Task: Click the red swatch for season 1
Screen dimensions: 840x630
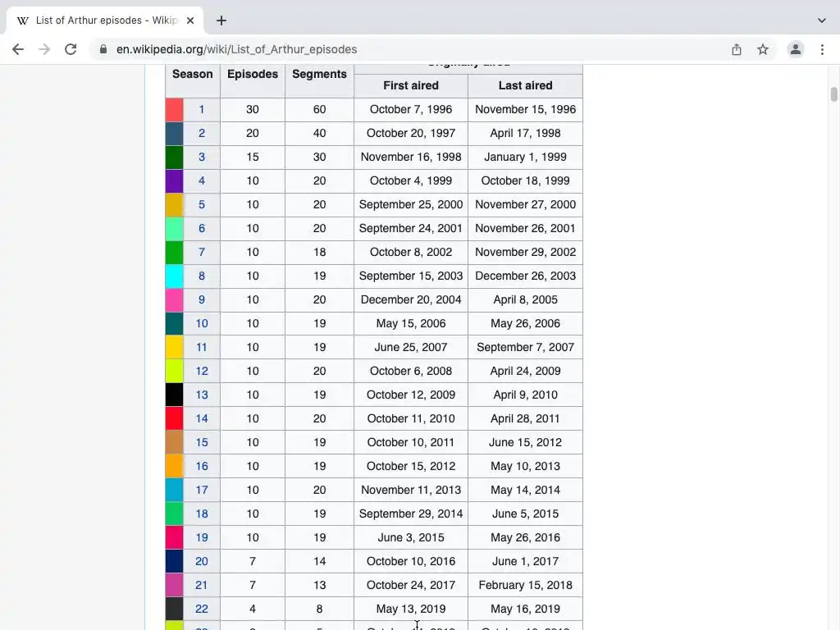Action: pos(174,109)
